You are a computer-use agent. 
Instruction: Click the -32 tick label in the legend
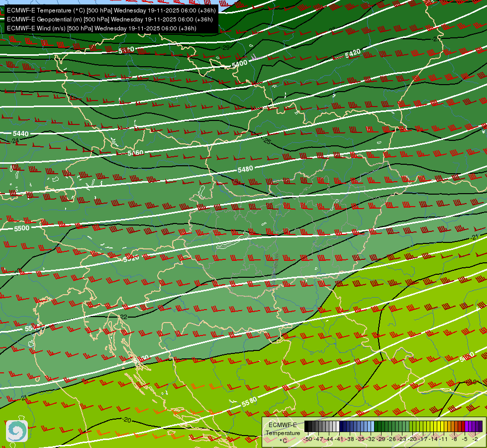pyautogui.click(x=371, y=440)
